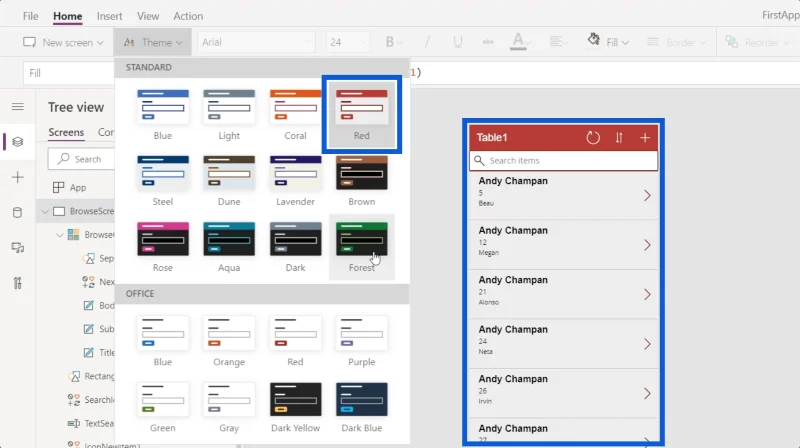The image size is (800, 448).
Task: Open the Action tab
Action: [188, 16]
